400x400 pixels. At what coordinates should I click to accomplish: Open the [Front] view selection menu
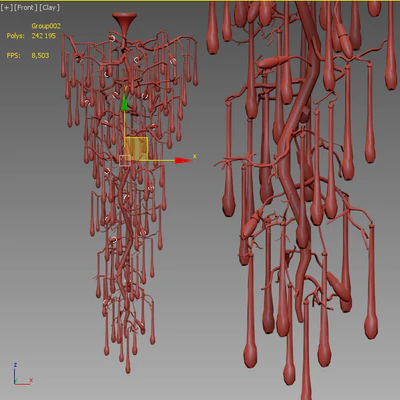point(26,8)
